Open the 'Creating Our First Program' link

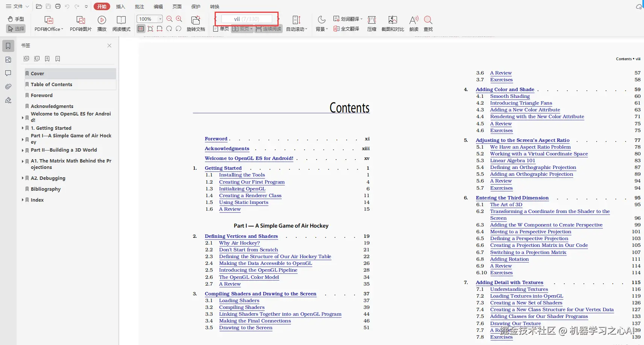pos(252,182)
